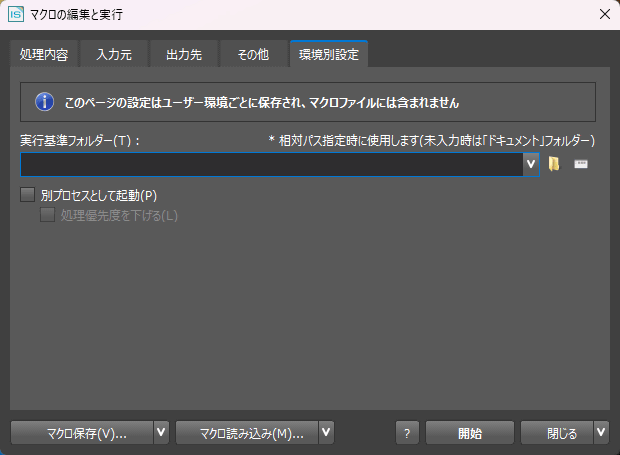
Task: Toggle 処理優先度を下げる(L) checkbox
Action: coord(47,215)
